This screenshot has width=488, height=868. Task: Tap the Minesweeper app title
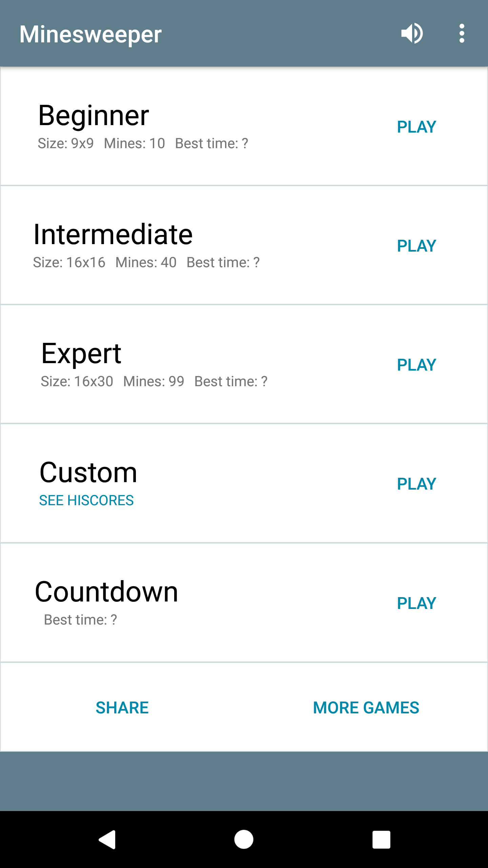point(90,34)
